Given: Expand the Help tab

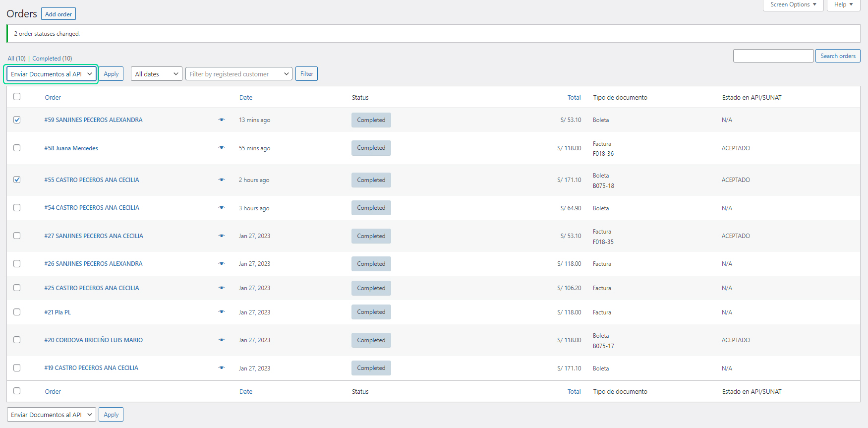Looking at the screenshot, I should [843, 4].
